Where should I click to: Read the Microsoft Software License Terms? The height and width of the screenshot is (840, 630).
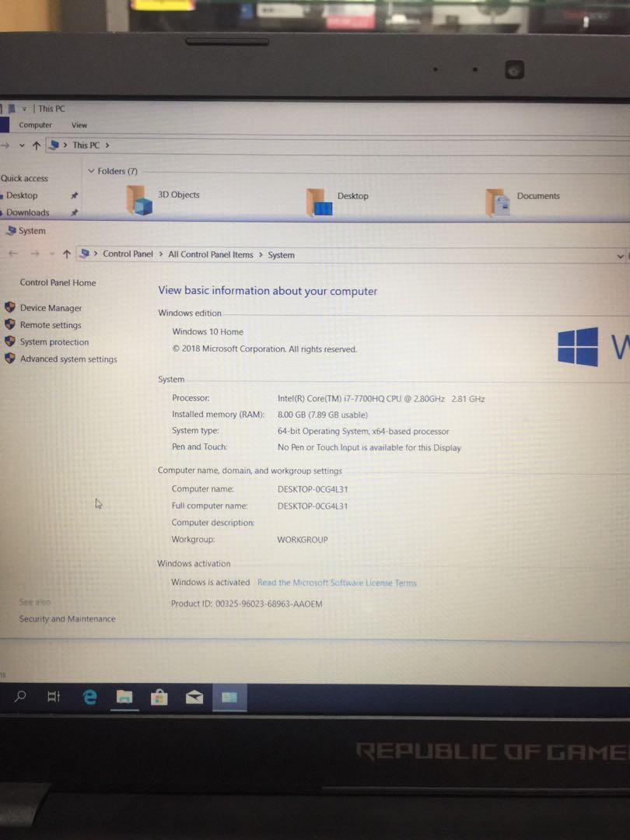pyautogui.click(x=337, y=583)
